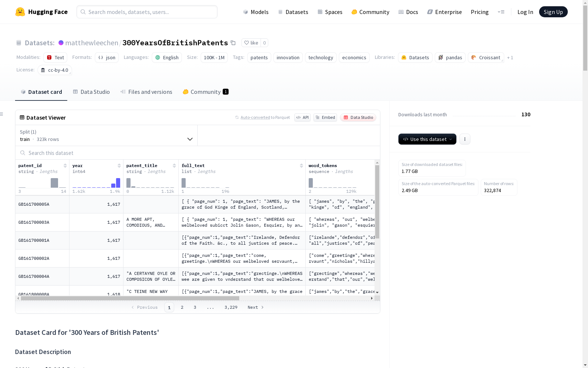588x368 pixels.
Task: Click the table's horizontal scrollbar
Action: (130, 298)
